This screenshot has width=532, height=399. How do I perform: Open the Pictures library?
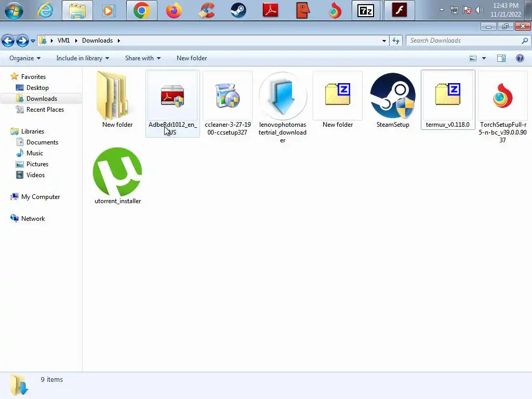click(37, 164)
